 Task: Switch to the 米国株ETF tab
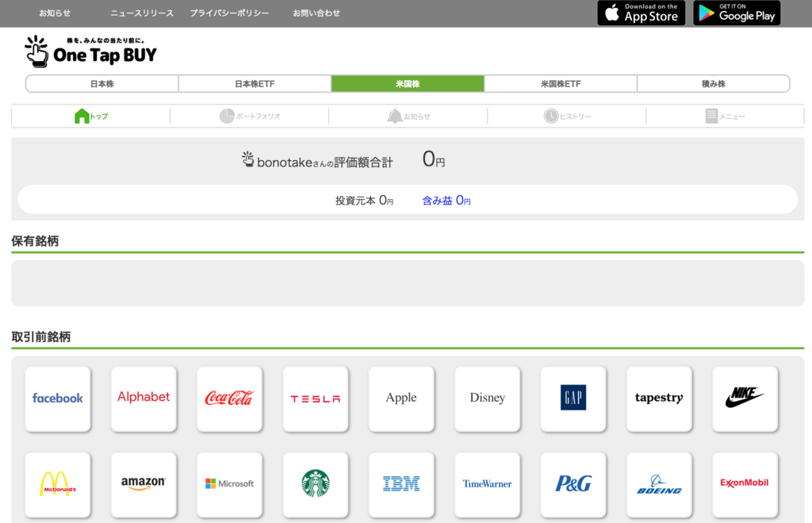(561, 84)
